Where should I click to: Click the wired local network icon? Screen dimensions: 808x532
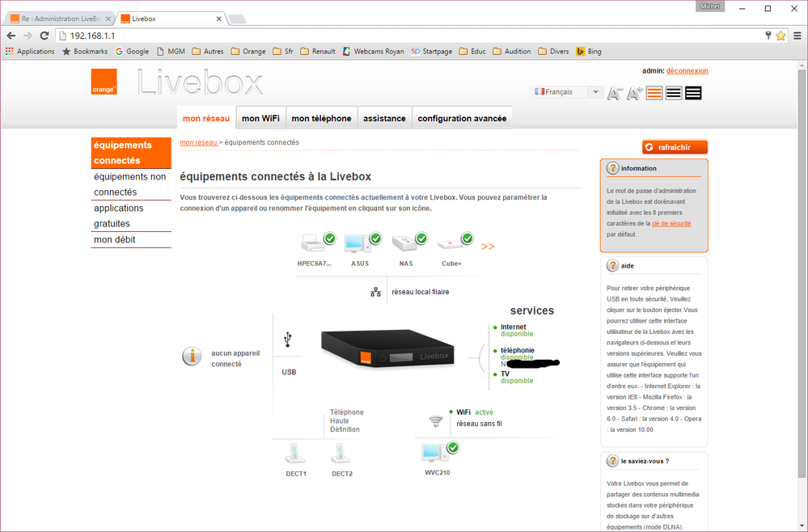tap(375, 292)
